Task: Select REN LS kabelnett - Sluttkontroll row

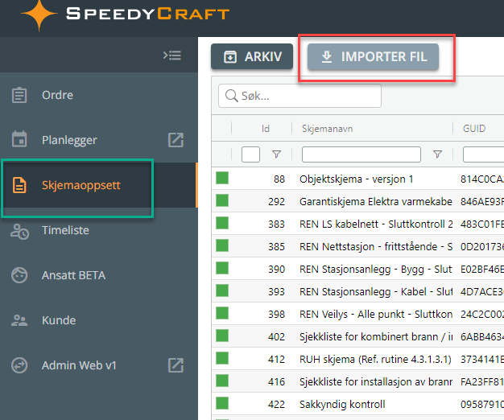Action: (x=357, y=223)
